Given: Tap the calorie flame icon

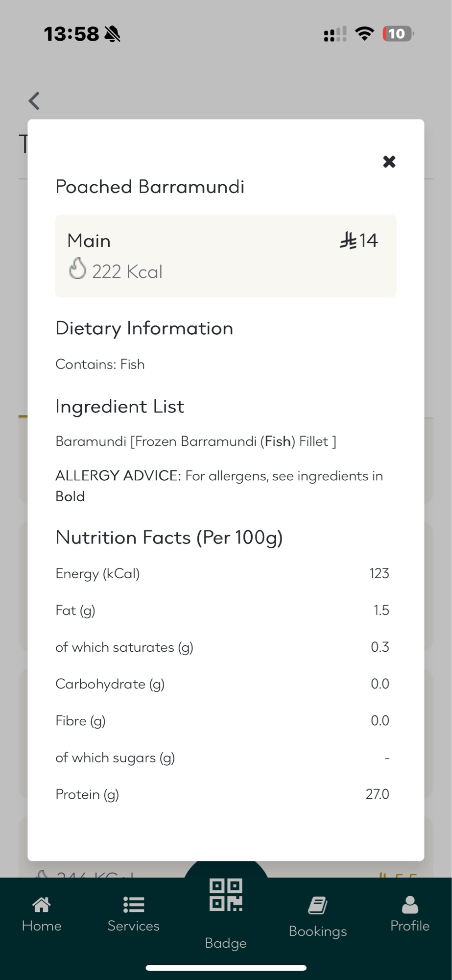Looking at the screenshot, I should click(x=77, y=269).
